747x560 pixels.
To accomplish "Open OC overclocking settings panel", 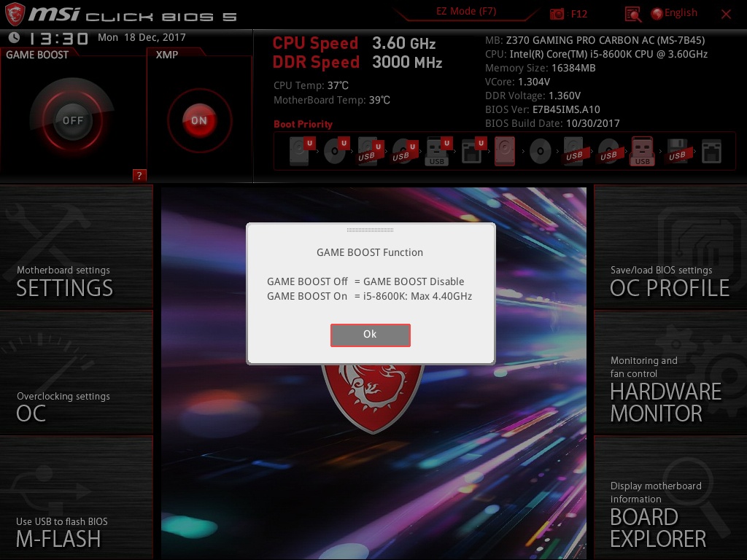I will pos(76,373).
